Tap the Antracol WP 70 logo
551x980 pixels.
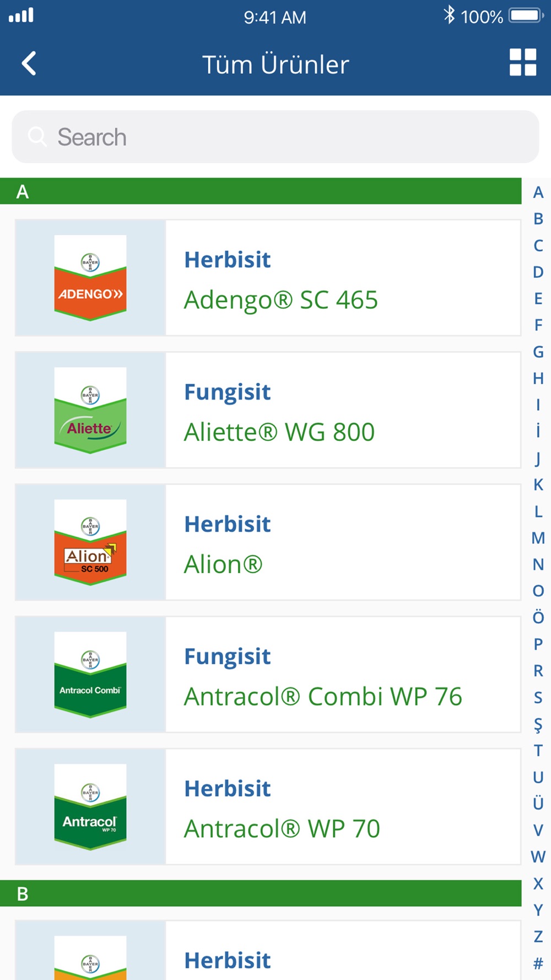click(x=90, y=807)
